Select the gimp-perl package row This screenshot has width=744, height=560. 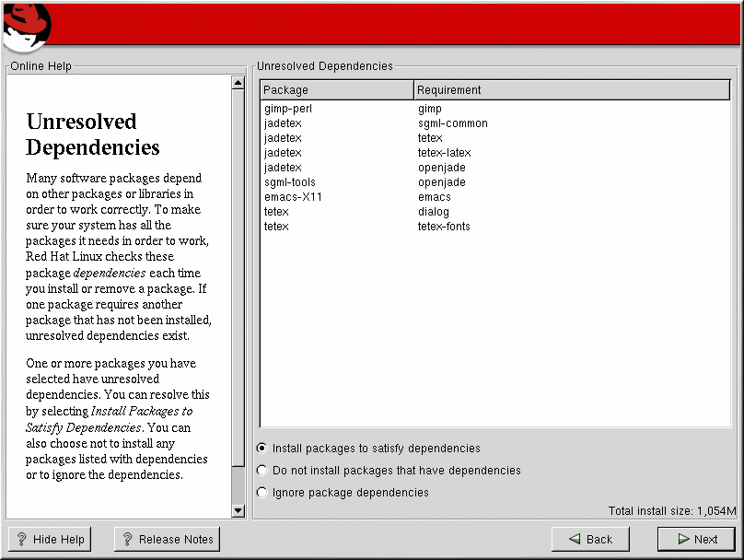(495, 109)
